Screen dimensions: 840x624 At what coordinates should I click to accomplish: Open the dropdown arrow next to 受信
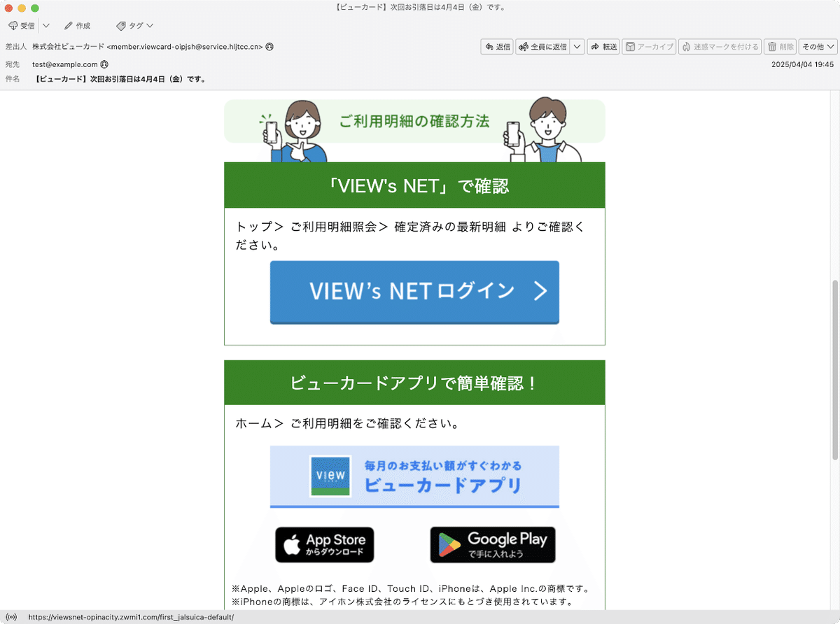click(45, 26)
